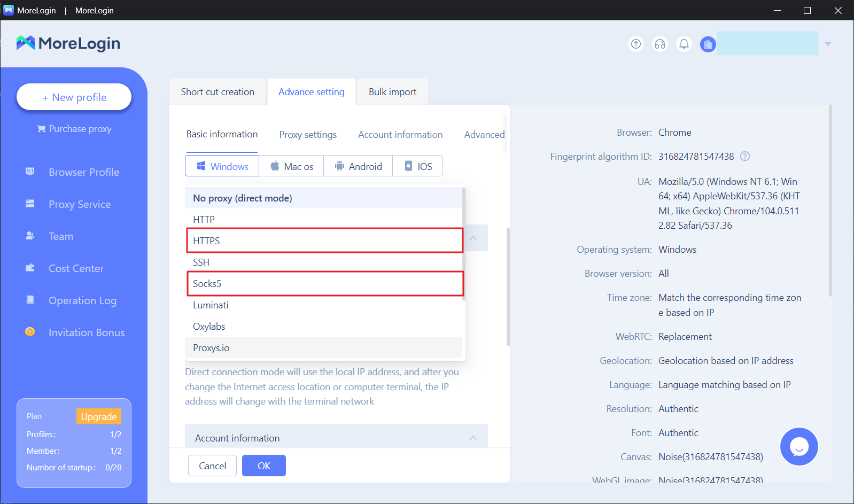Click the MoreLogin logo

pyautogui.click(x=68, y=43)
